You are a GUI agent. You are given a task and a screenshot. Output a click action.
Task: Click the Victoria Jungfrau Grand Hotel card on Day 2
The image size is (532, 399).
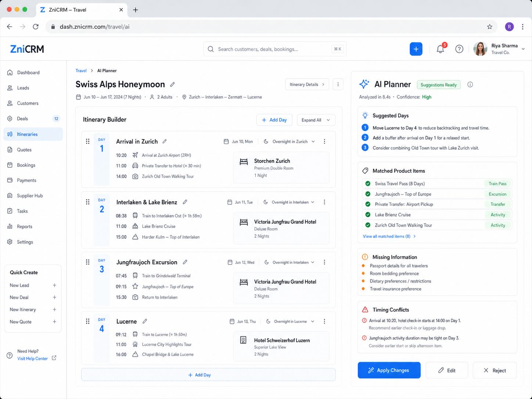[x=281, y=228]
